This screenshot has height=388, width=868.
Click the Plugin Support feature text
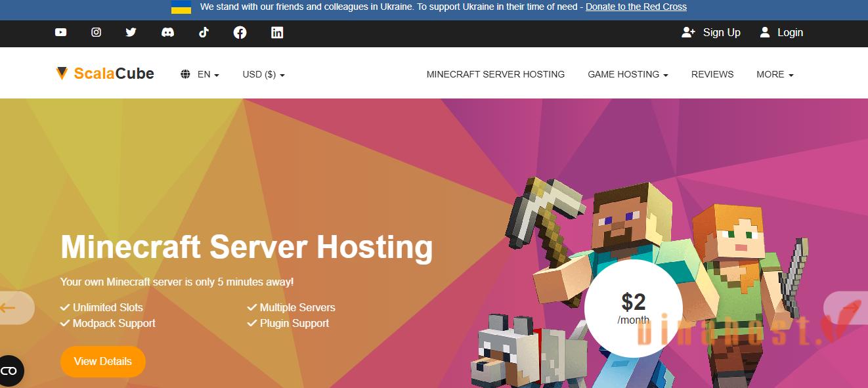pos(294,323)
